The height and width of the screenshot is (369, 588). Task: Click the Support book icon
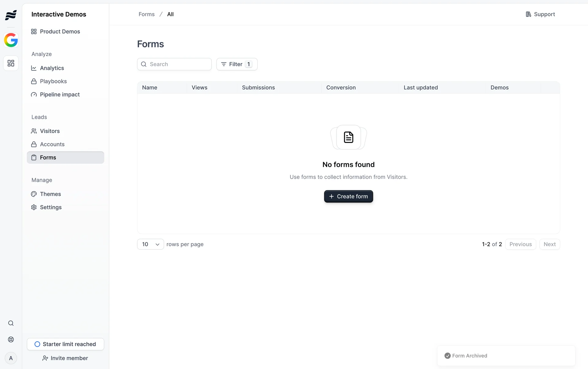(x=528, y=14)
